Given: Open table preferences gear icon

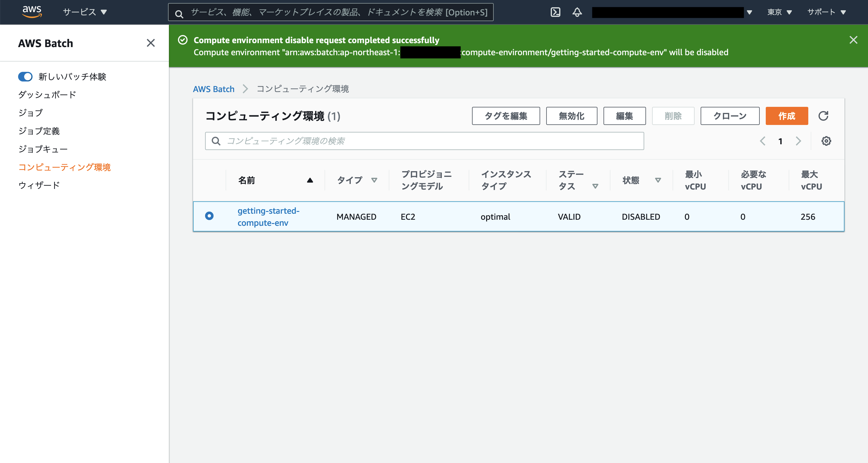Looking at the screenshot, I should tap(826, 141).
